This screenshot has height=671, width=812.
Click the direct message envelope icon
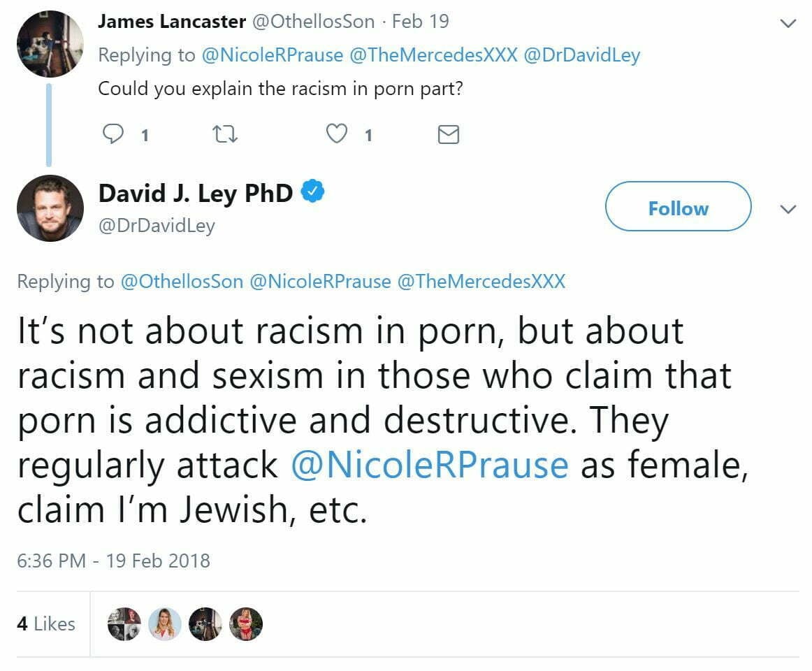[x=448, y=134]
